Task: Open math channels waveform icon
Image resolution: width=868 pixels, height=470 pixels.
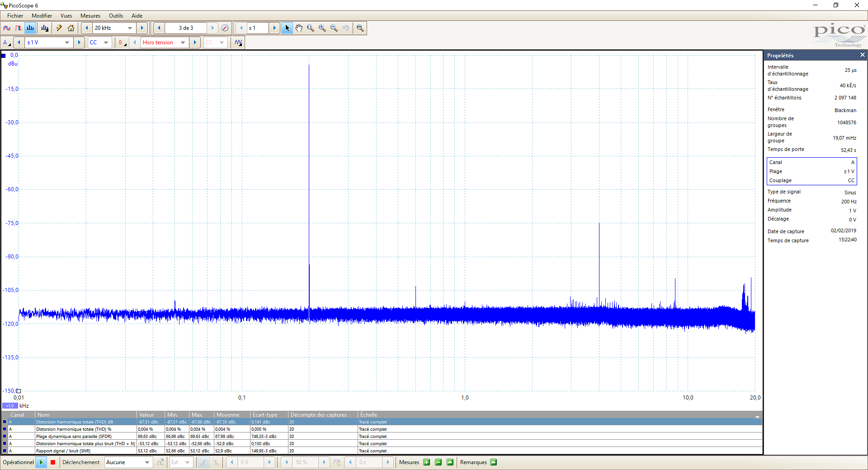Action: point(238,42)
